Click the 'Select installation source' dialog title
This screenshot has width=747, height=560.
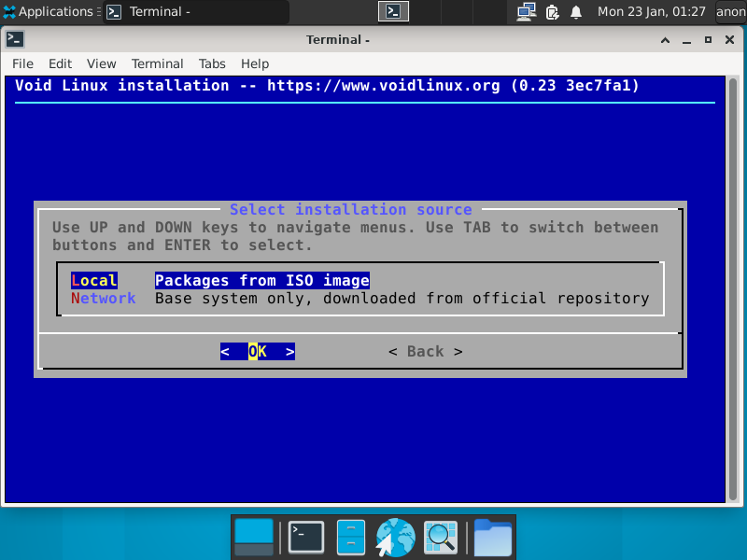[351, 209]
